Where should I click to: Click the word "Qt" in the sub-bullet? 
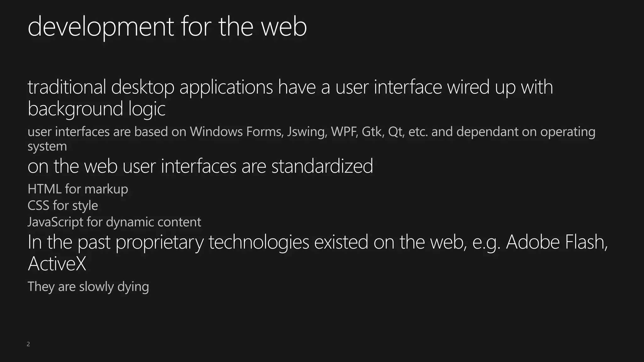[x=396, y=132]
